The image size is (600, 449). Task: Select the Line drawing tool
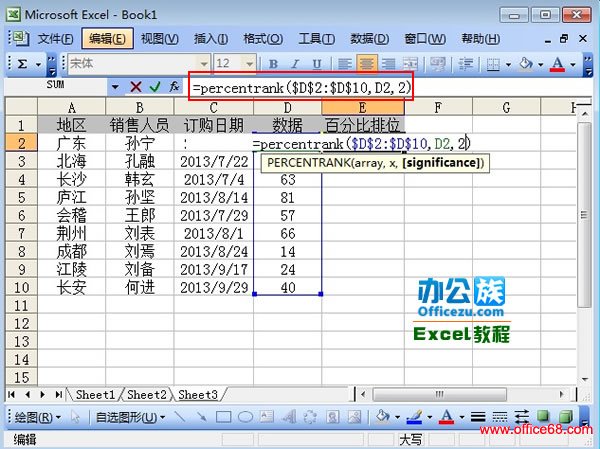click(x=180, y=417)
